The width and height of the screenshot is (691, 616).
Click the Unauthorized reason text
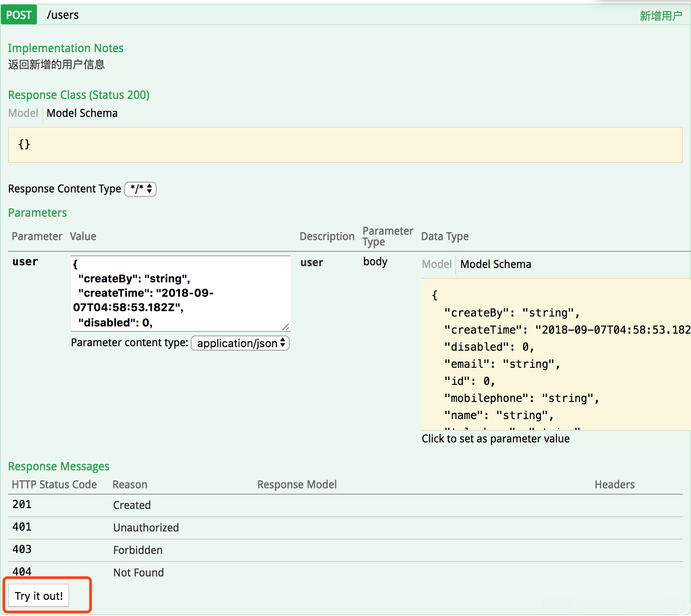click(146, 528)
